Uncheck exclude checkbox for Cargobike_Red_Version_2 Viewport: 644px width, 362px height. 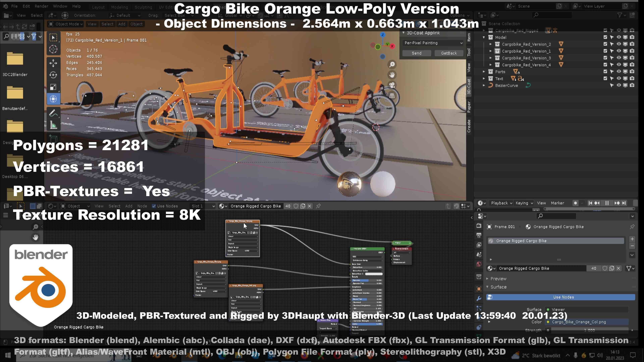coord(605,44)
